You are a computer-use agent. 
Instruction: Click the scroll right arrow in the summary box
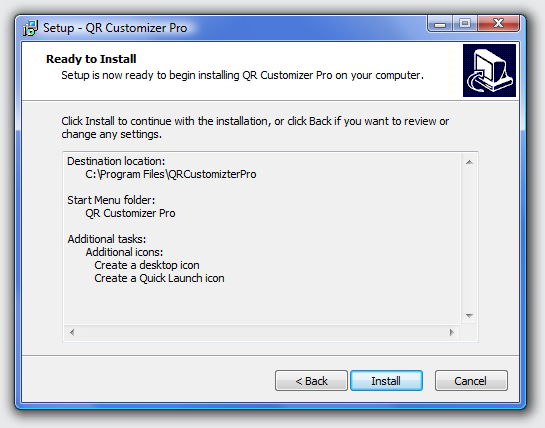[x=452, y=332]
